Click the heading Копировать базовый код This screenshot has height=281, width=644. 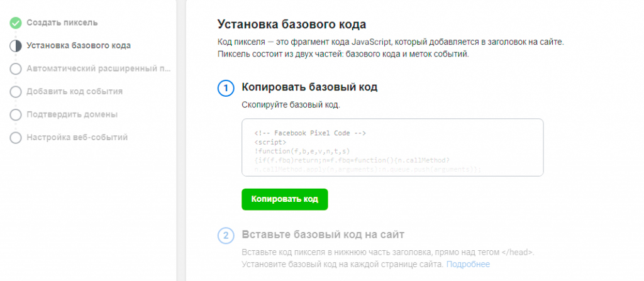coord(309,87)
